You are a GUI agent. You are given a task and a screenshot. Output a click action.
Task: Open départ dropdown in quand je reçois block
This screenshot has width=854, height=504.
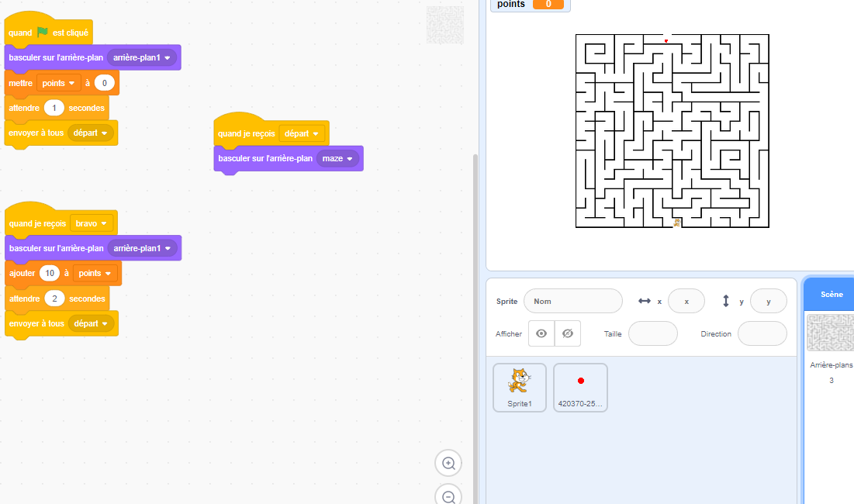pos(301,133)
